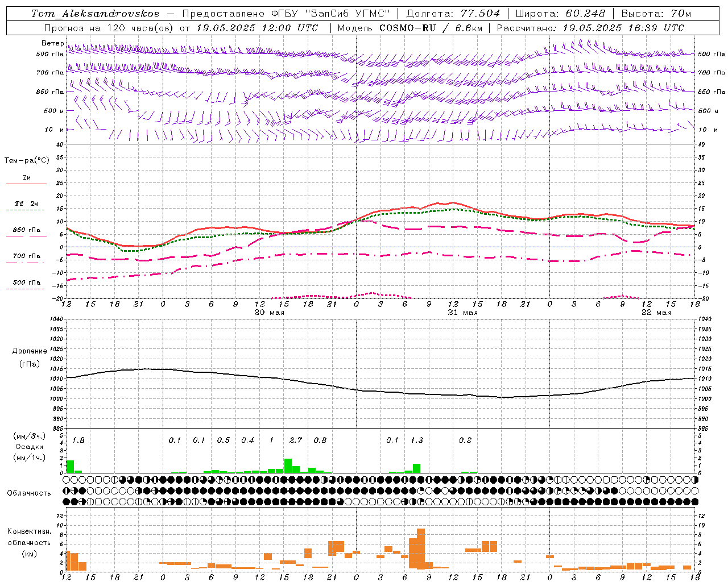The width and height of the screenshot is (728, 582).
Task: Click the forecast start 19.05.2025 12:00 UTC
Action: [x=257, y=28]
